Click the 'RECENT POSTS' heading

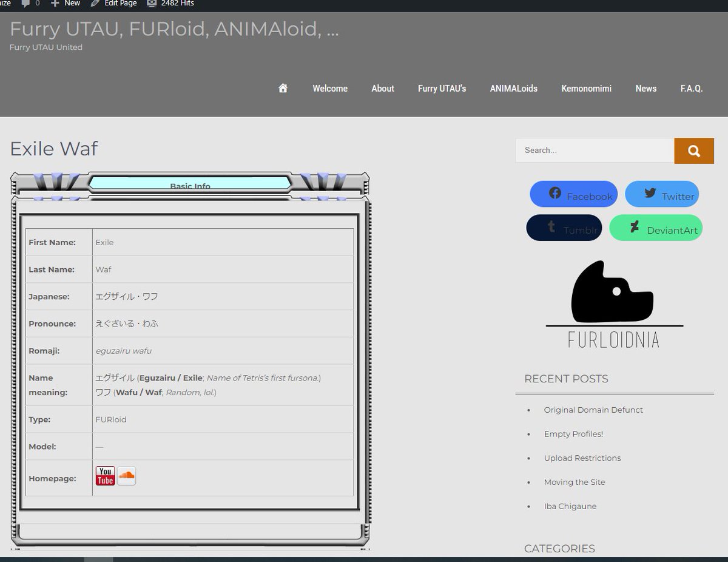[566, 379]
